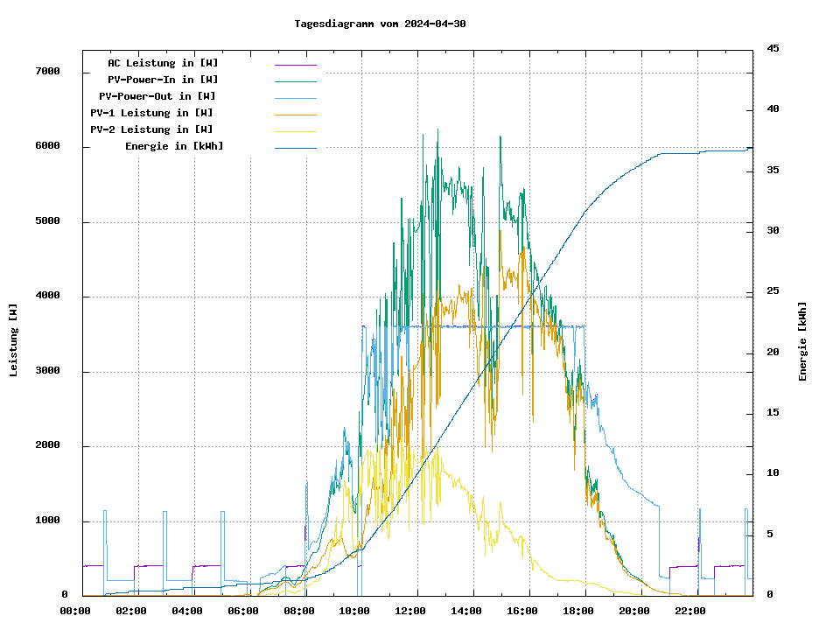Click the yellow PV-2 Leistung legend line
Screen dimensions: 840x630
coord(295,131)
